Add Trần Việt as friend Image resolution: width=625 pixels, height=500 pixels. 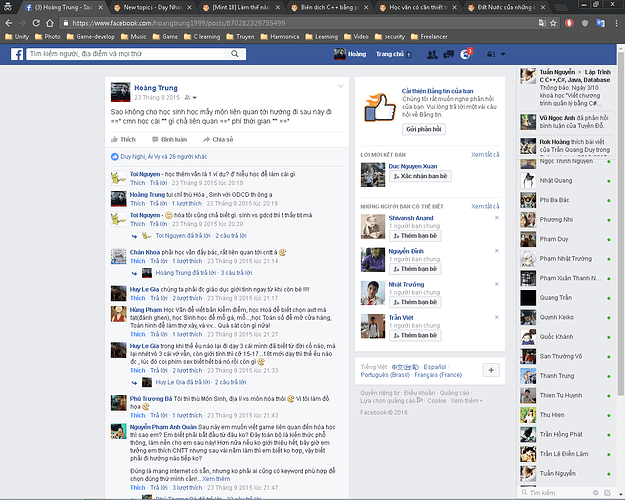(x=415, y=335)
